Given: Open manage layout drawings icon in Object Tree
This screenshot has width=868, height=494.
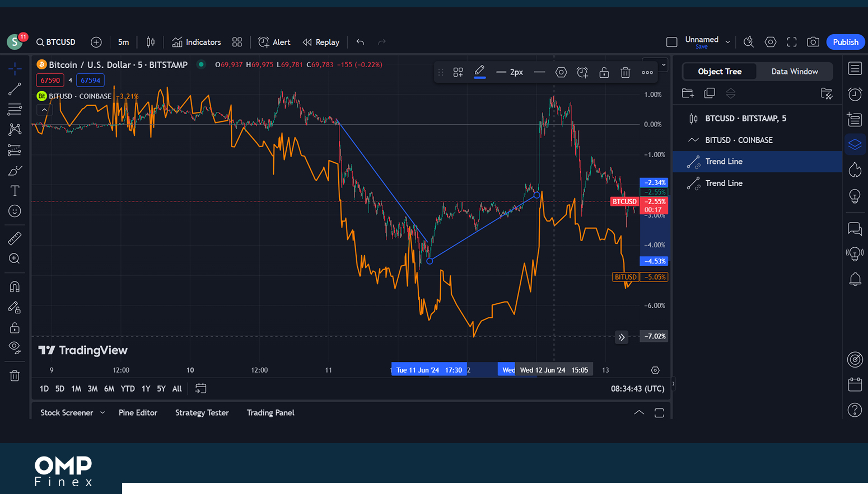Looking at the screenshot, I should (827, 93).
